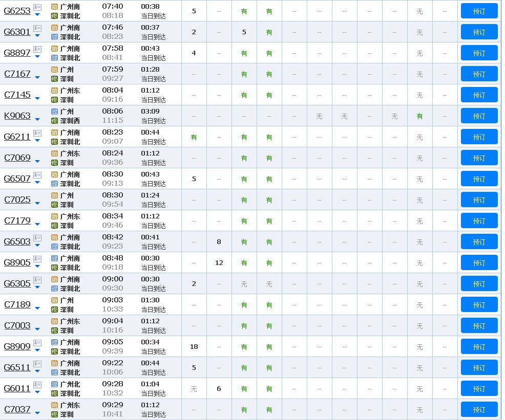The width and height of the screenshot is (505, 420).
Task: Click the seat count 18 for G8909
Action: click(194, 346)
